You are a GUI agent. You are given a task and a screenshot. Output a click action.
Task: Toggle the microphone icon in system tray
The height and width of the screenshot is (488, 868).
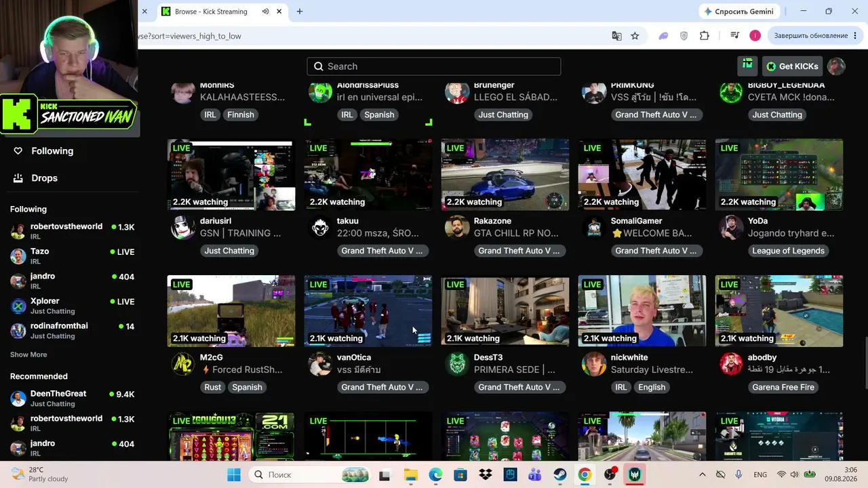coord(738,474)
